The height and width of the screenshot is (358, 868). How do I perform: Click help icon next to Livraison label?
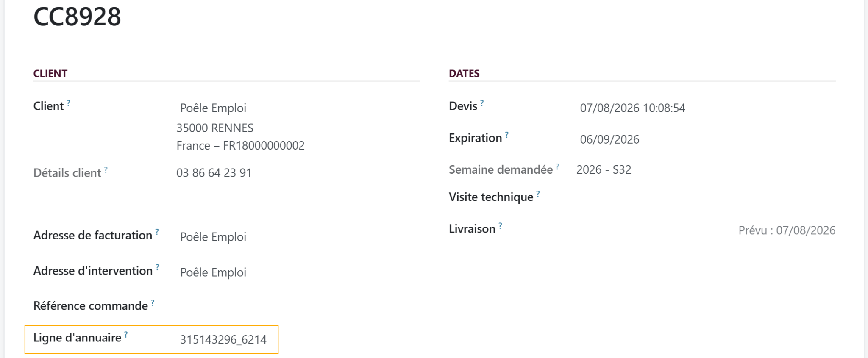[501, 225]
